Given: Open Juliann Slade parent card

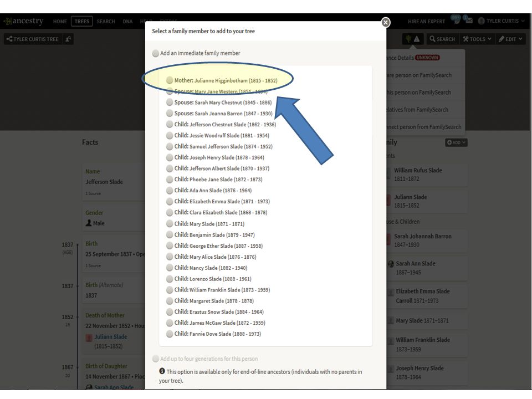Looking at the screenshot, I should (427, 201).
